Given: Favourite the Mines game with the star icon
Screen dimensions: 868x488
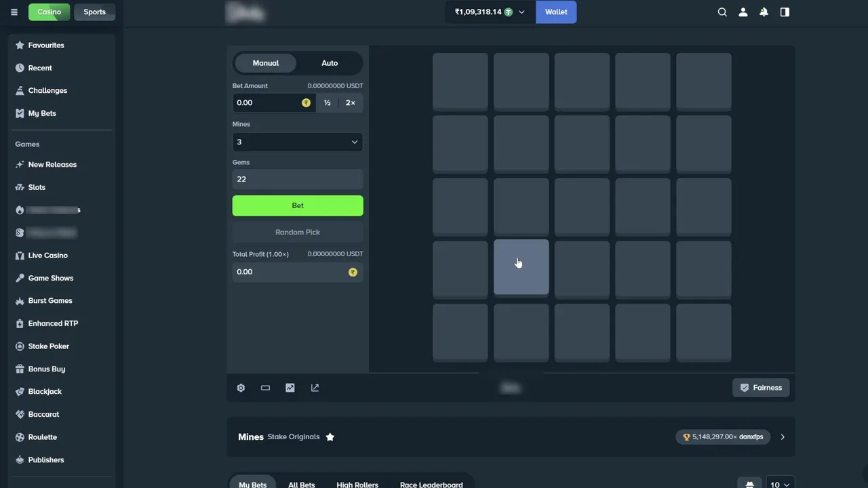Looking at the screenshot, I should pos(330,437).
